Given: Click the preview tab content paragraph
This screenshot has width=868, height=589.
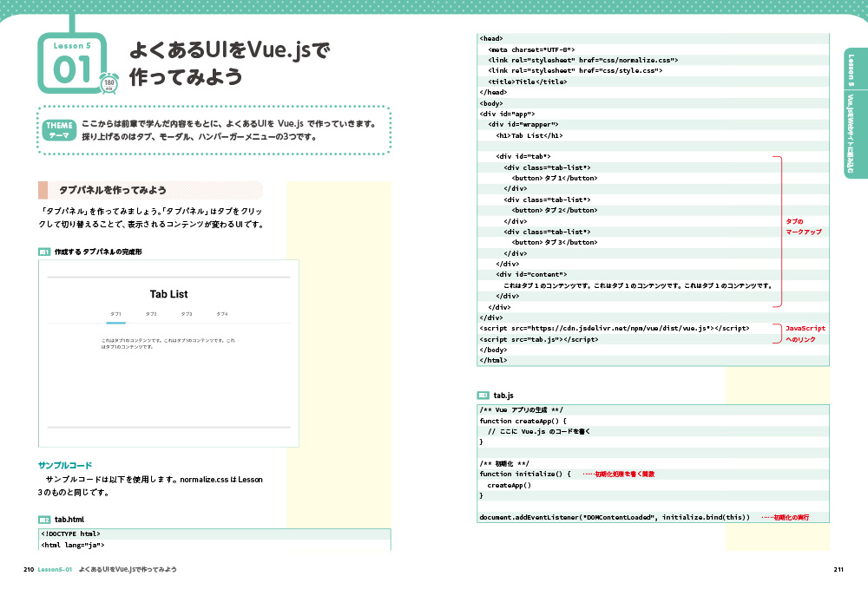Looking at the screenshot, I should [x=168, y=344].
